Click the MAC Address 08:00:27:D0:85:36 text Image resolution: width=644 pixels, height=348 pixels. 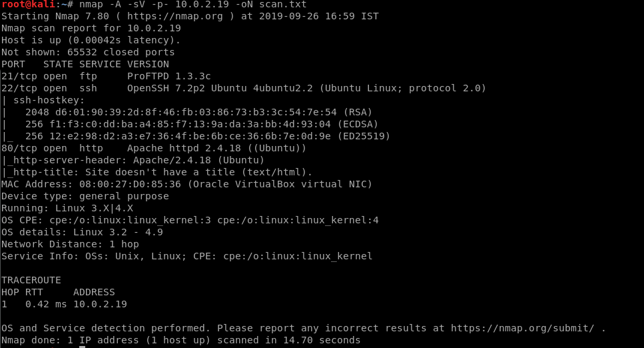(x=91, y=184)
